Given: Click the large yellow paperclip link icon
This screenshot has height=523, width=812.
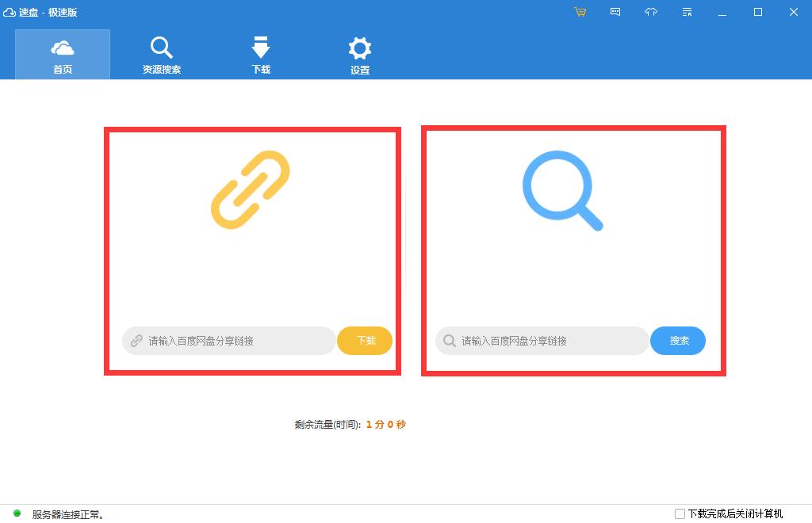Looking at the screenshot, I should coord(251,189).
